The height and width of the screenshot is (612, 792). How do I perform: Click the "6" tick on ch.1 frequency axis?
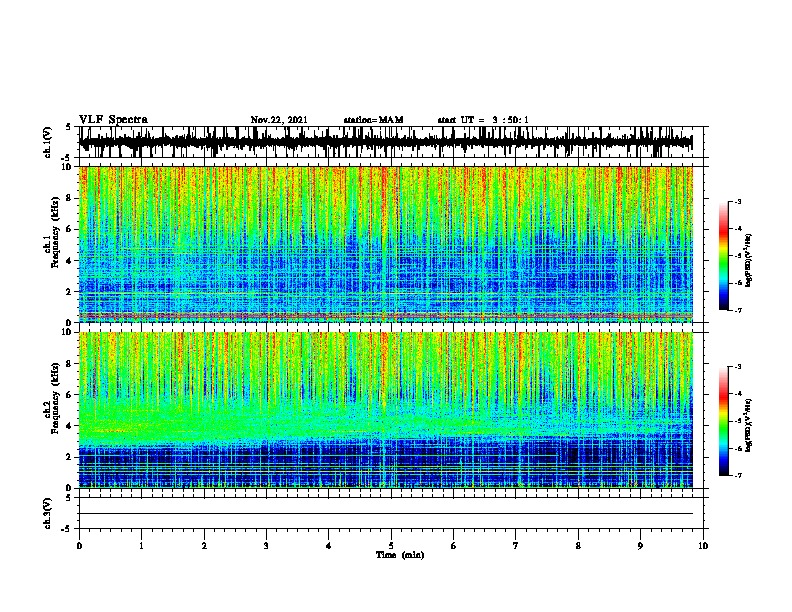70,229
